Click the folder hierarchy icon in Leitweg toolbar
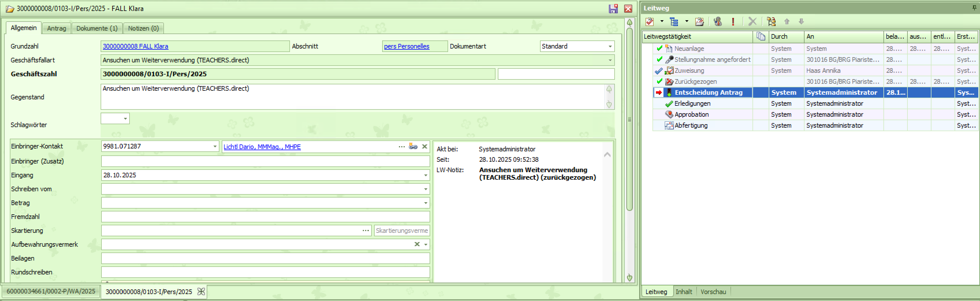 pyautogui.click(x=771, y=22)
